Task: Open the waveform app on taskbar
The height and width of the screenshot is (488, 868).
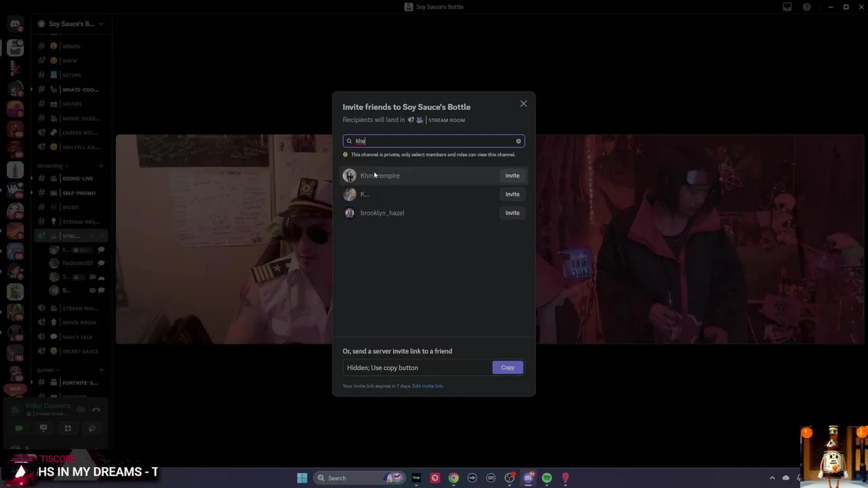Action: click(x=416, y=478)
